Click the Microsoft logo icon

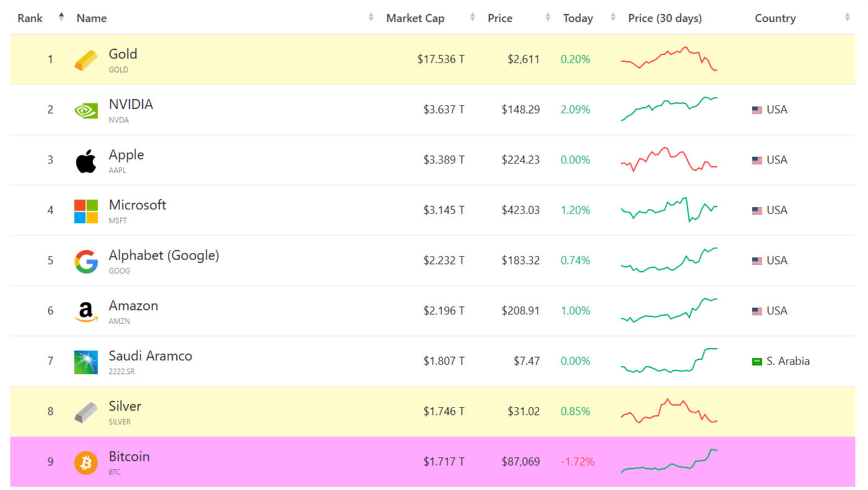(86, 211)
